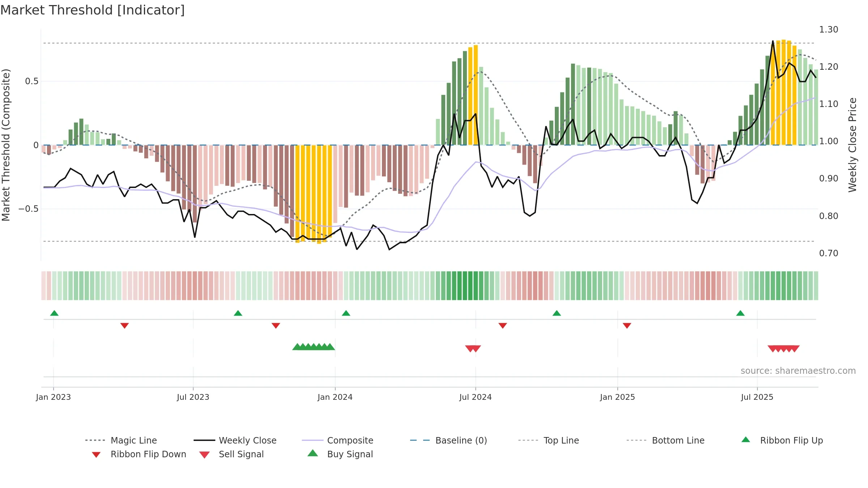This screenshot has width=868, height=488.
Task: Click the Jul 2025 axis label
Action: (x=757, y=397)
